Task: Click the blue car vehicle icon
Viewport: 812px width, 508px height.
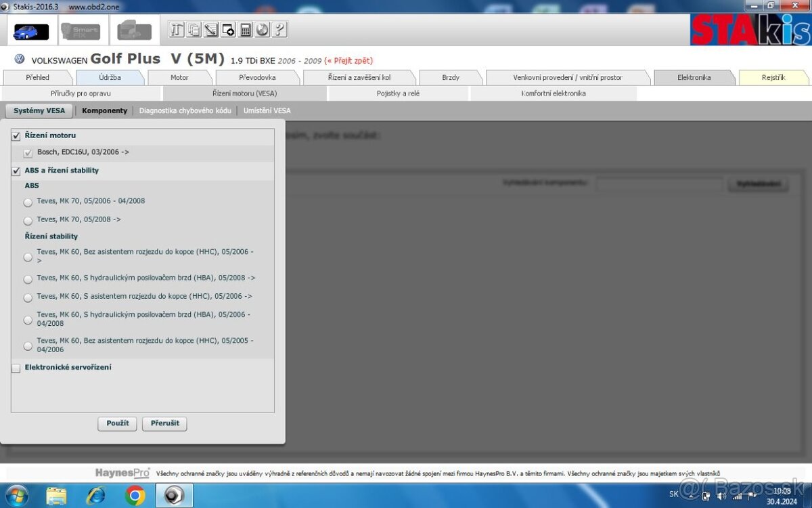Action: [31, 31]
